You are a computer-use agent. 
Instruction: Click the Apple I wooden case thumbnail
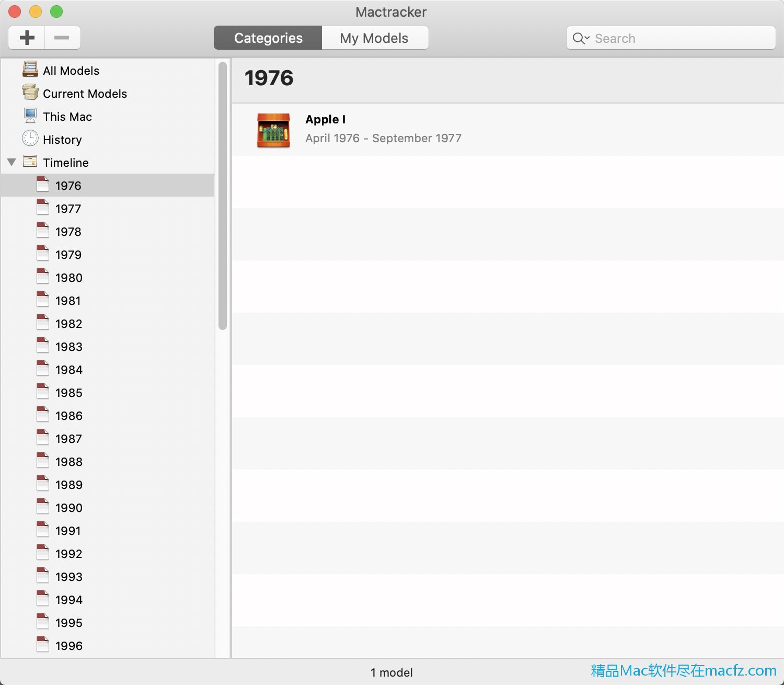pos(273,130)
